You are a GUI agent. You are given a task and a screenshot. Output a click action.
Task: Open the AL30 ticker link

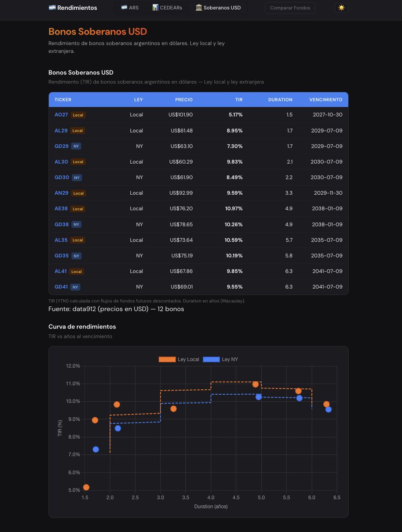(61, 162)
